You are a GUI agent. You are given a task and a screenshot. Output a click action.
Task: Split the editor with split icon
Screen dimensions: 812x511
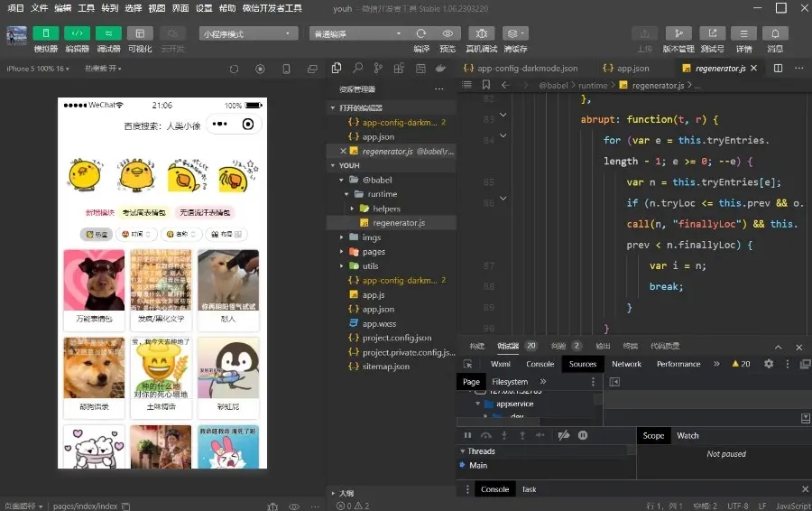pos(778,69)
